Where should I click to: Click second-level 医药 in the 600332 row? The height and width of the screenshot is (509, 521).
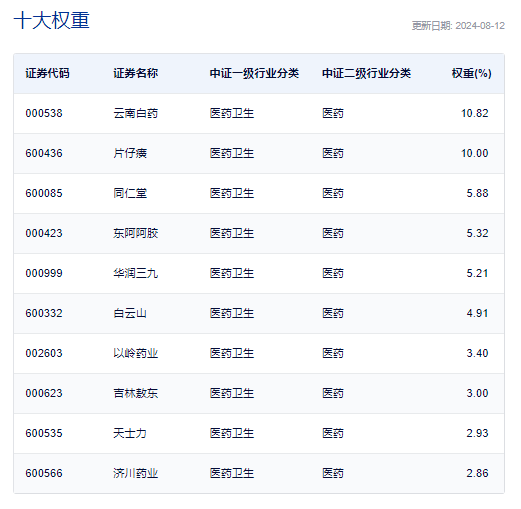point(333,313)
